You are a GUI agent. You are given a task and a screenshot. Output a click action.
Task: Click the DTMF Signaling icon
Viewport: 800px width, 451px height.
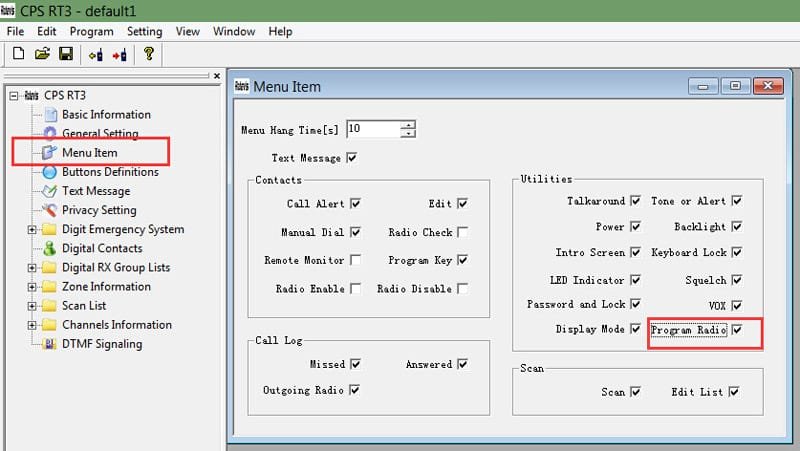[x=49, y=344]
